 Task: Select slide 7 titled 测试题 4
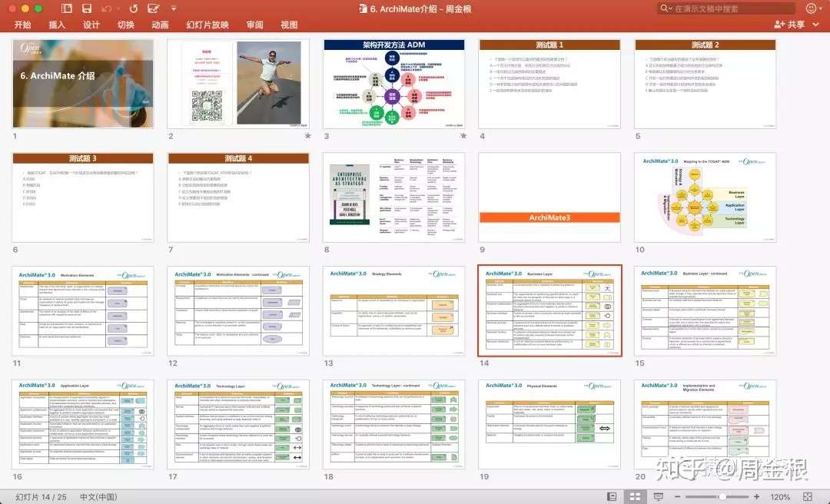pyautogui.click(x=238, y=197)
